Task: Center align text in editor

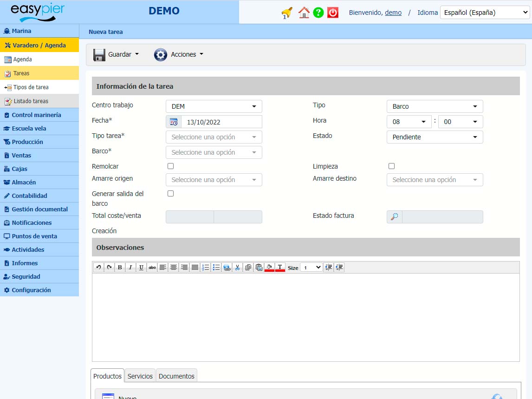Action: (x=173, y=268)
